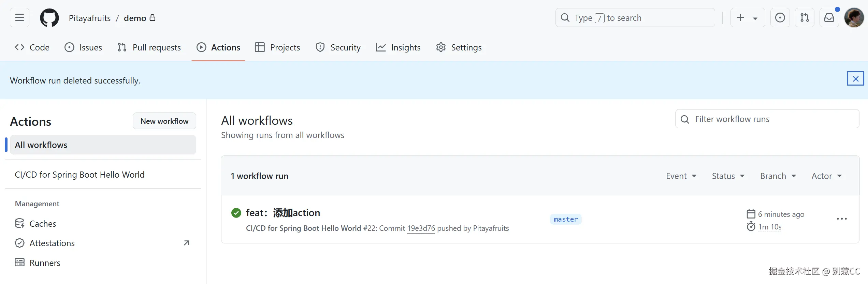This screenshot has height=284, width=868.
Task: Expand the Status filter dropdown
Action: 728,176
